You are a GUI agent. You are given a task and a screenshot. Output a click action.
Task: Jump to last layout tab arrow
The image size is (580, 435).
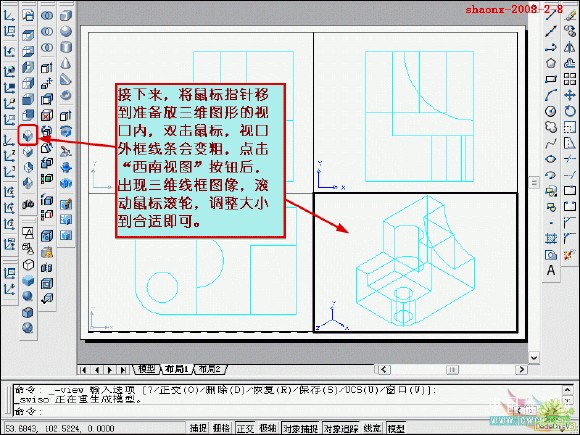click(x=124, y=369)
